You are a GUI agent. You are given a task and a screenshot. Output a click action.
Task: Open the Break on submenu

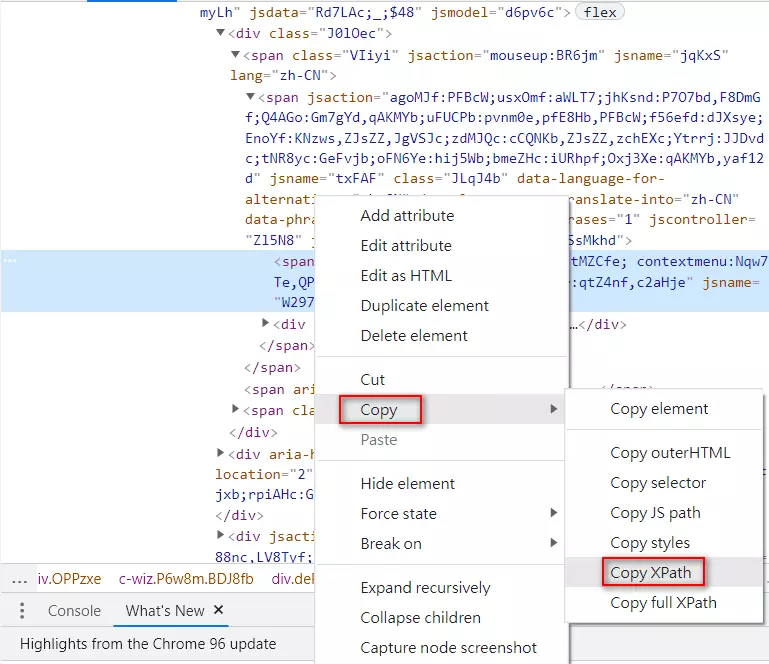[x=391, y=544]
